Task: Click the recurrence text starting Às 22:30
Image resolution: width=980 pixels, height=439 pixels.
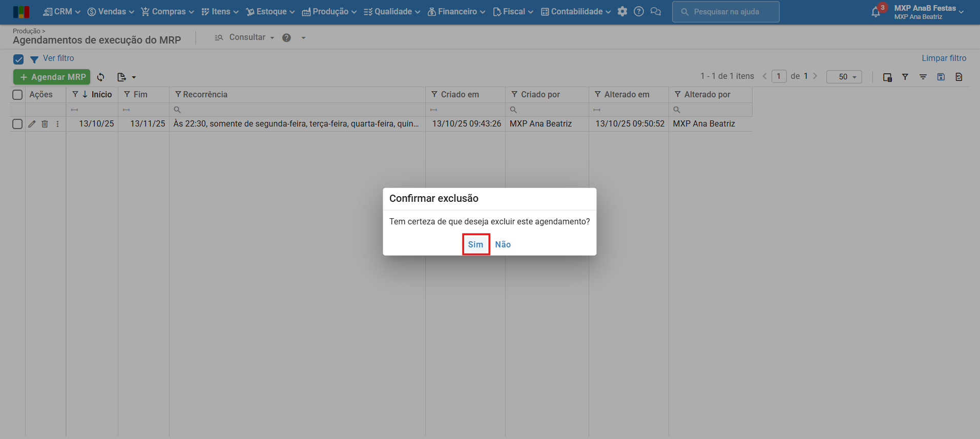Action: pos(296,124)
